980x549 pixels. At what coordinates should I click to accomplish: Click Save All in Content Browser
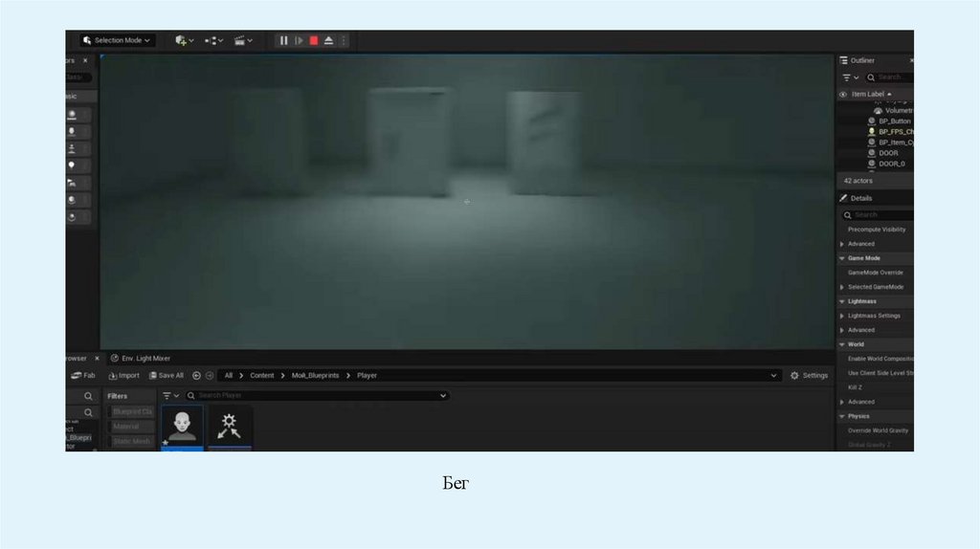tap(167, 375)
